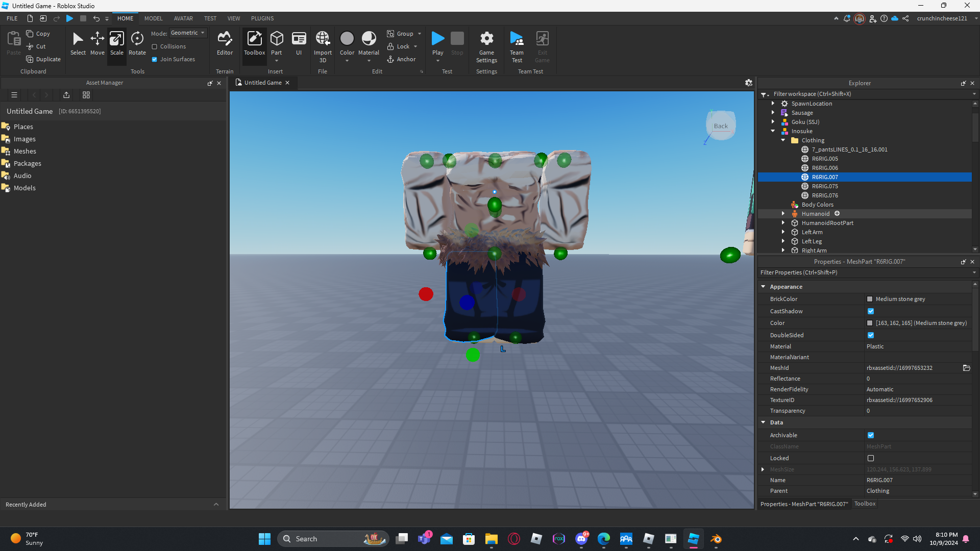This screenshot has height=551, width=980.
Task: Select the Scale tool
Action: pos(116,43)
